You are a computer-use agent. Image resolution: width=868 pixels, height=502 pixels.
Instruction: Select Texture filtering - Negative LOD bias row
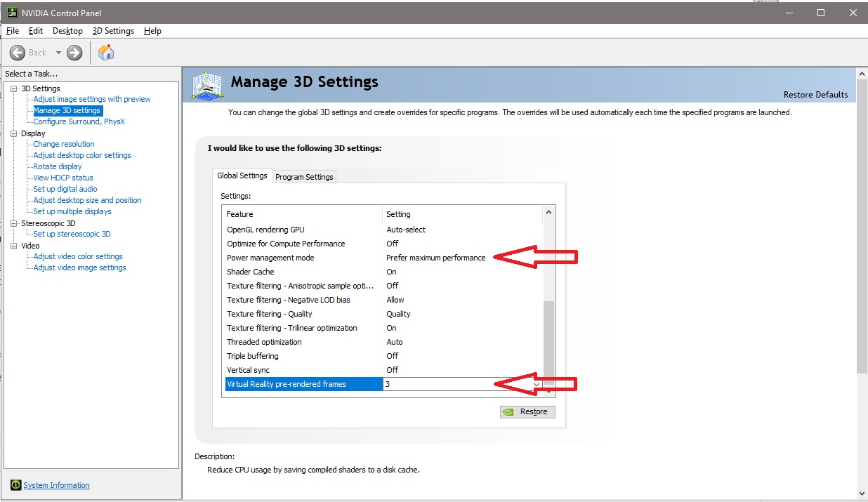(x=383, y=300)
